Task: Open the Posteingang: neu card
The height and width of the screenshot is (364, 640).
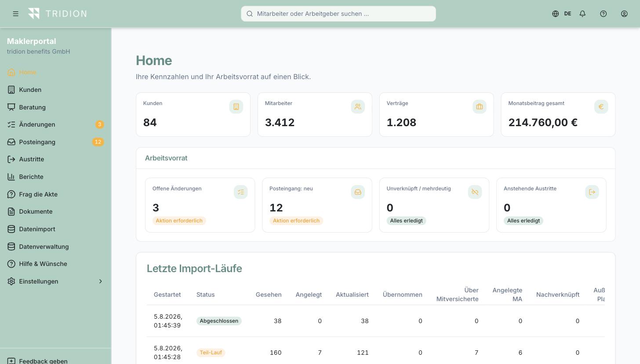Action: click(x=317, y=205)
